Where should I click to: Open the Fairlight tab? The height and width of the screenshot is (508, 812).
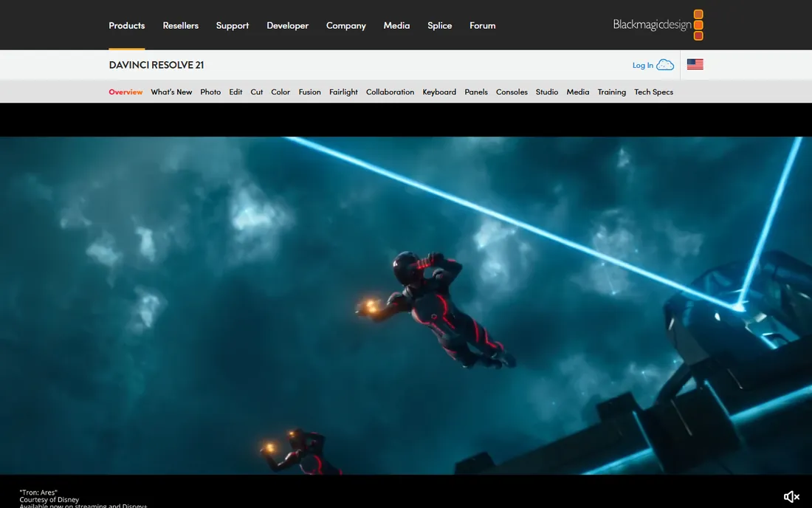pyautogui.click(x=343, y=92)
